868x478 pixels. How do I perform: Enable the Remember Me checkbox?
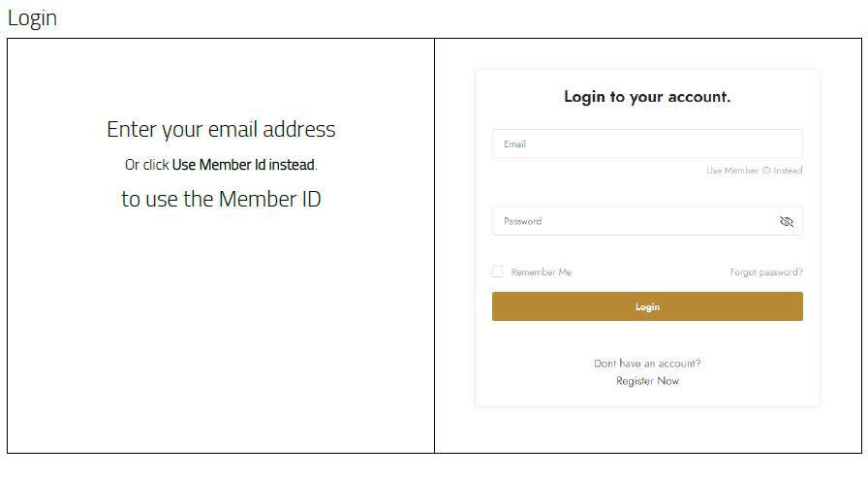[x=498, y=272]
